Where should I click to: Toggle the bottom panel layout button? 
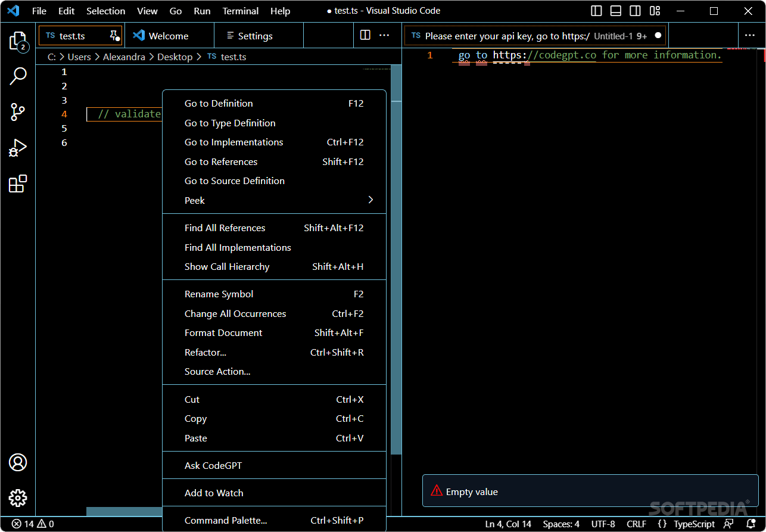click(616, 11)
